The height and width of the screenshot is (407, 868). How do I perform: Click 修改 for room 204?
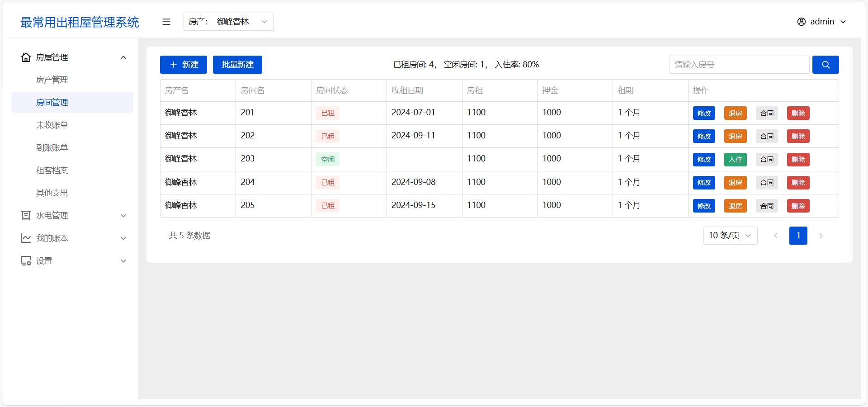704,183
